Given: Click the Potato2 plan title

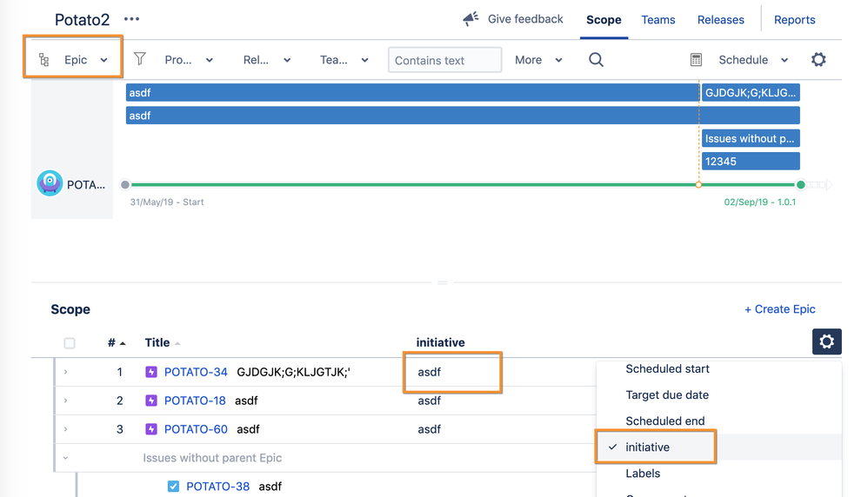Looking at the screenshot, I should point(82,20).
